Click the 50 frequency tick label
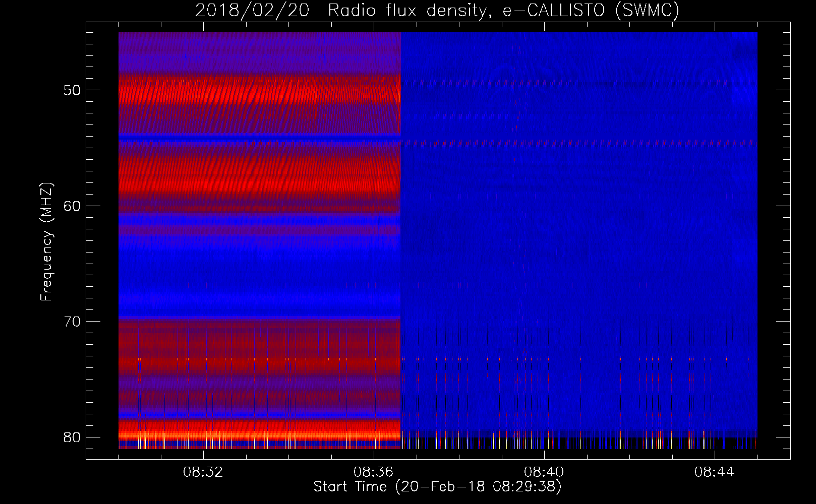This screenshot has height=504, width=816. point(72,90)
